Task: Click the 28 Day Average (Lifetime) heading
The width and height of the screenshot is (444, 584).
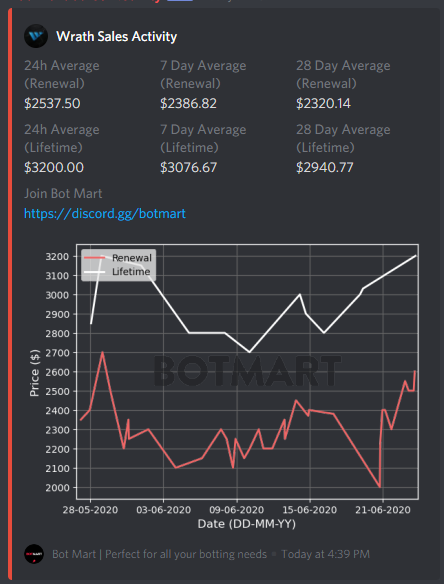Action: point(343,139)
